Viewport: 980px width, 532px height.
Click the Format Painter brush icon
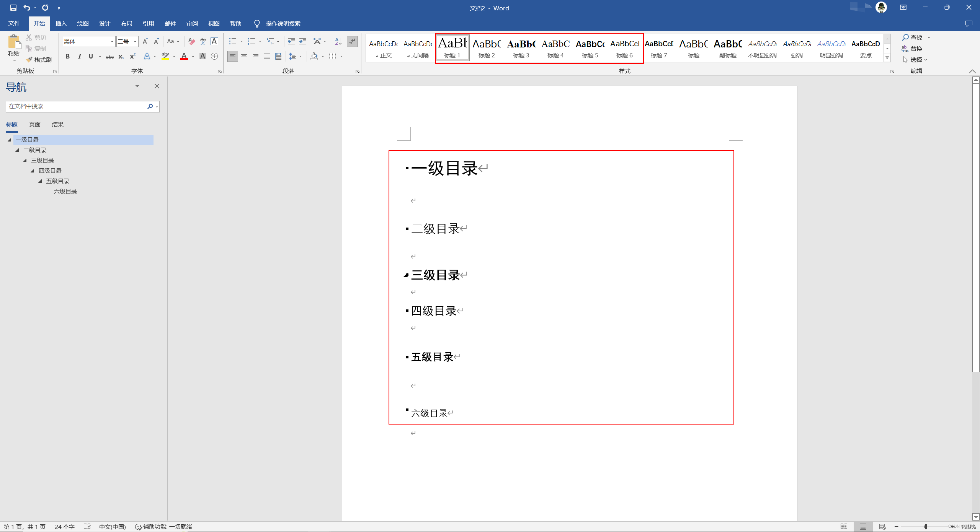[29, 60]
